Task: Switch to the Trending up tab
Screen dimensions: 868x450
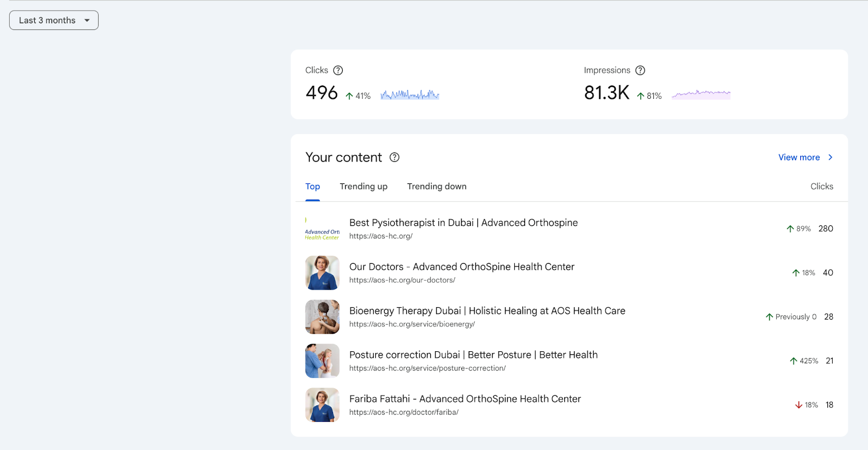Action: [363, 186]
